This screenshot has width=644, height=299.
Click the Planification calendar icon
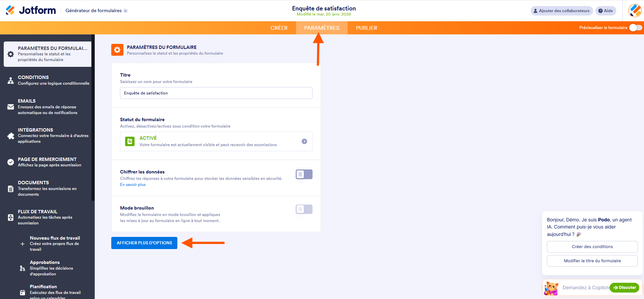[23, 293]
